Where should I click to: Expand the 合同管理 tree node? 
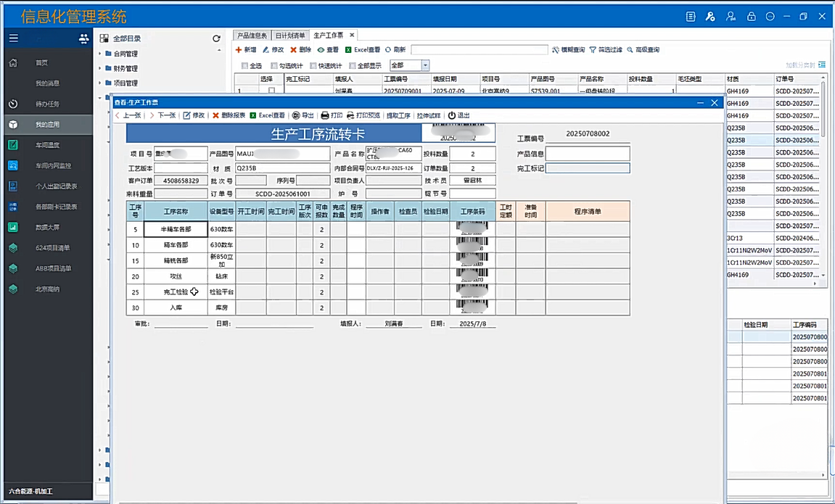click(x=100, y=54)
